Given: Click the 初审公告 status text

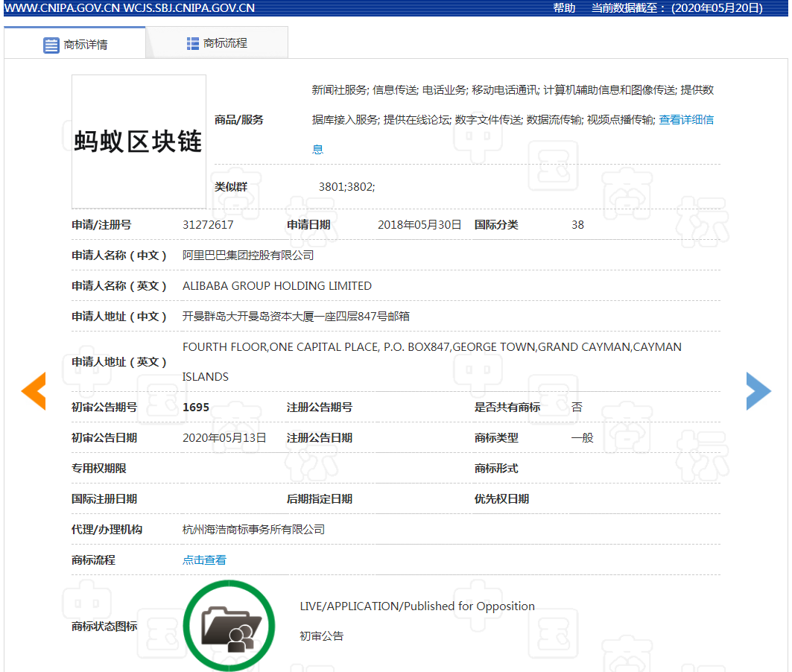Looking at the screenshot, I should point(321,636).
